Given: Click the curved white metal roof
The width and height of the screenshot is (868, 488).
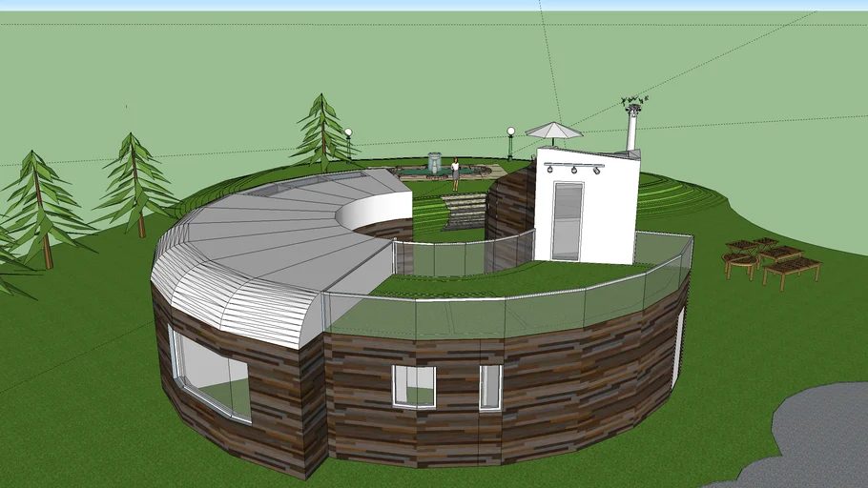Looking at the screenshot, I should [x=267, y=238].
